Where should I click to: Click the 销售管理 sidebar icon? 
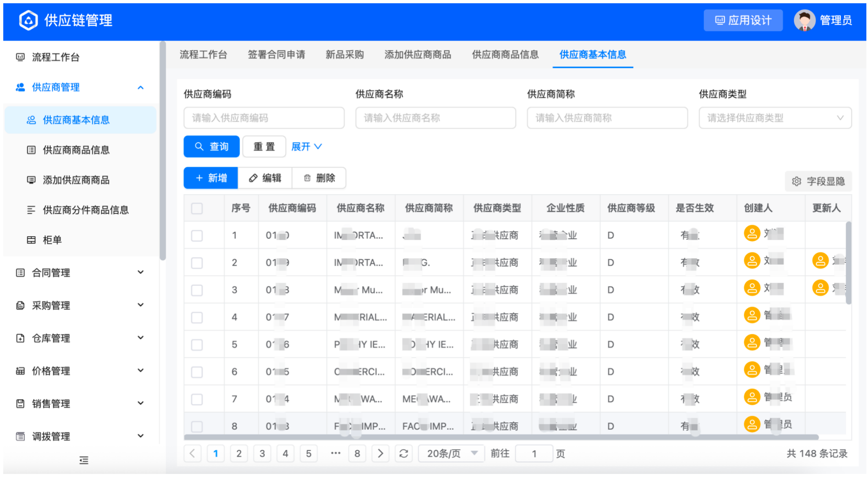20,403
